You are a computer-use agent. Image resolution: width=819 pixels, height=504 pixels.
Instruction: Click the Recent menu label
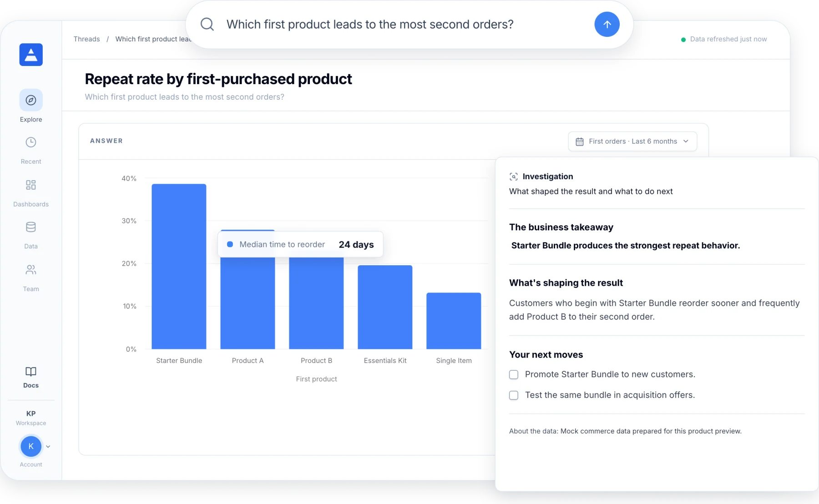31,161
